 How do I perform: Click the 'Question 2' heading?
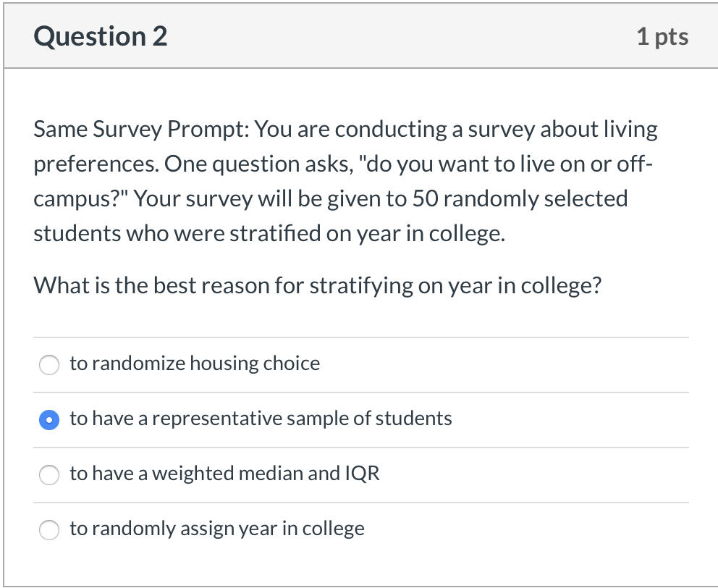click(x=99, y=35)
